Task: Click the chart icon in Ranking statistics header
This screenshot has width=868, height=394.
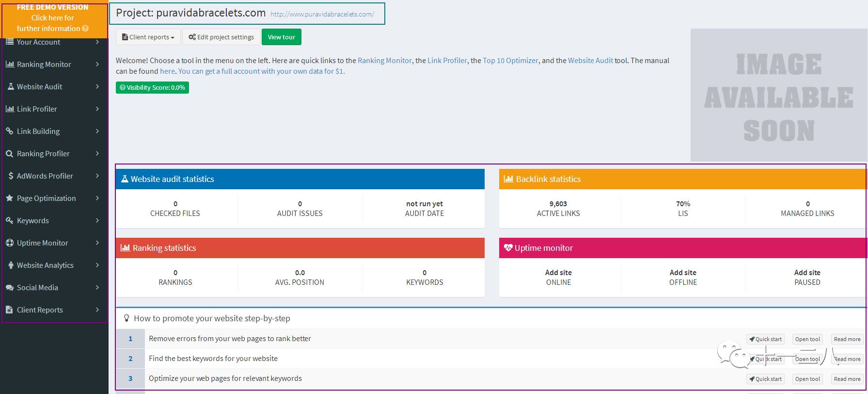Action: pos(125,247)
